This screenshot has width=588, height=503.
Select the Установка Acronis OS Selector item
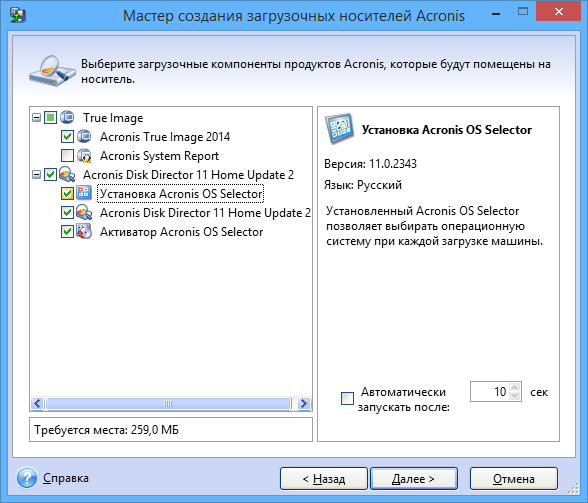point(181,194)
